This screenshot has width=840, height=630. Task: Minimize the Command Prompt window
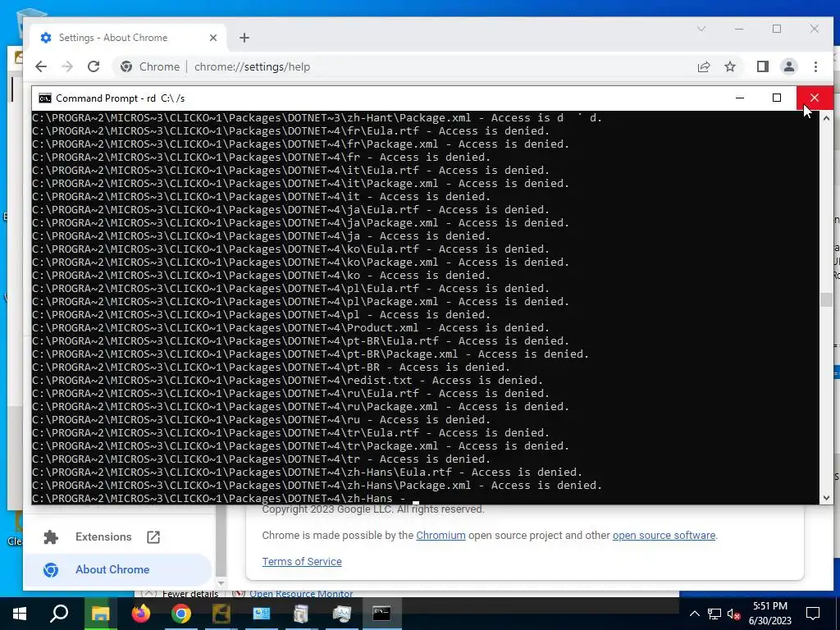pyautogui.click(x=740, y=98)
